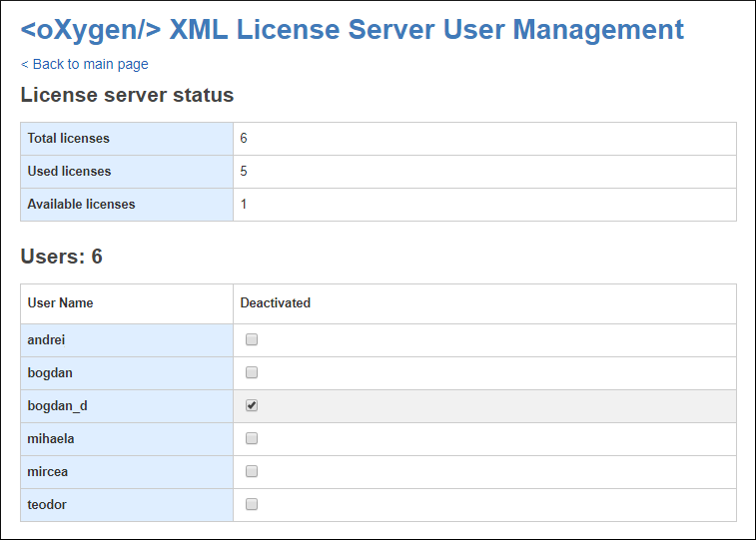Click the Total licenses value 6
Screen dimensions: 756x540
244,138
